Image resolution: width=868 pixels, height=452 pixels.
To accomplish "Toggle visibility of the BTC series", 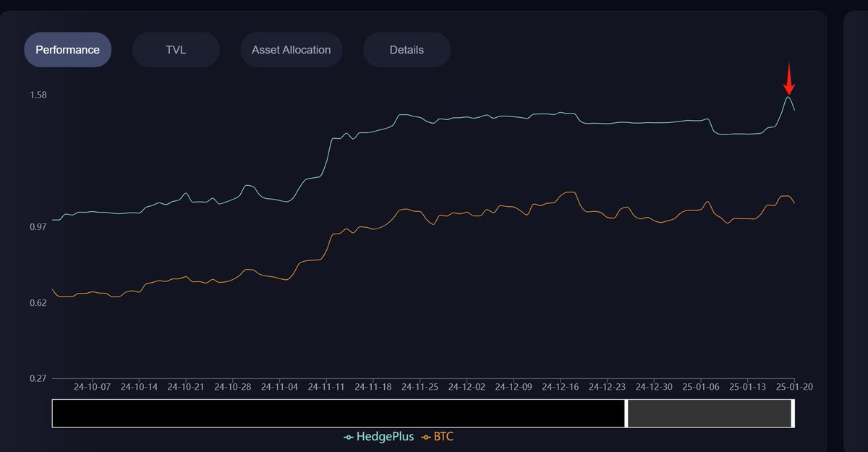I will click(x=443, y=436).
